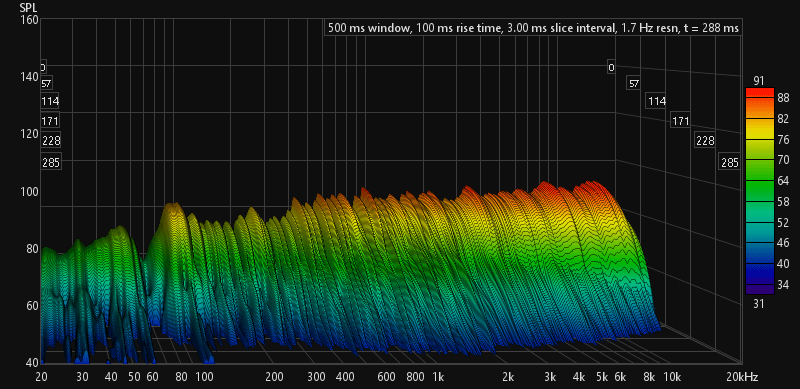Click the 76 value on the color legend
Screen dimensions: 800x389
(783, 139)
